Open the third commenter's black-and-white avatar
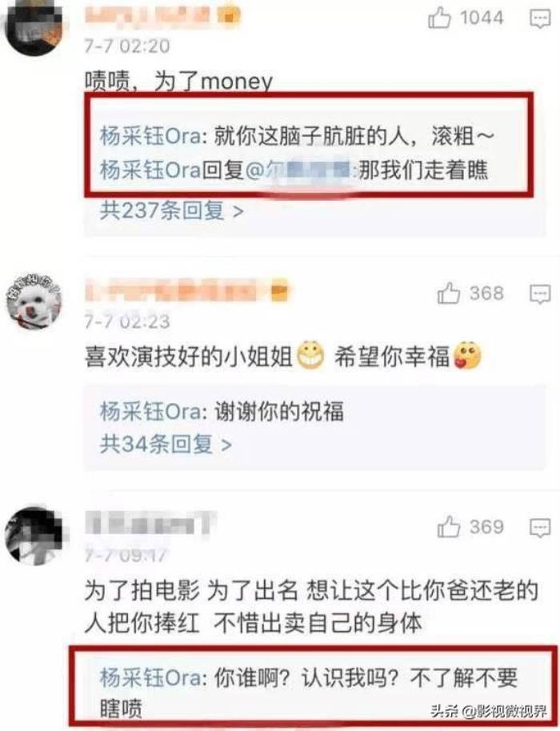560x731 pixels. click(33, 536)
